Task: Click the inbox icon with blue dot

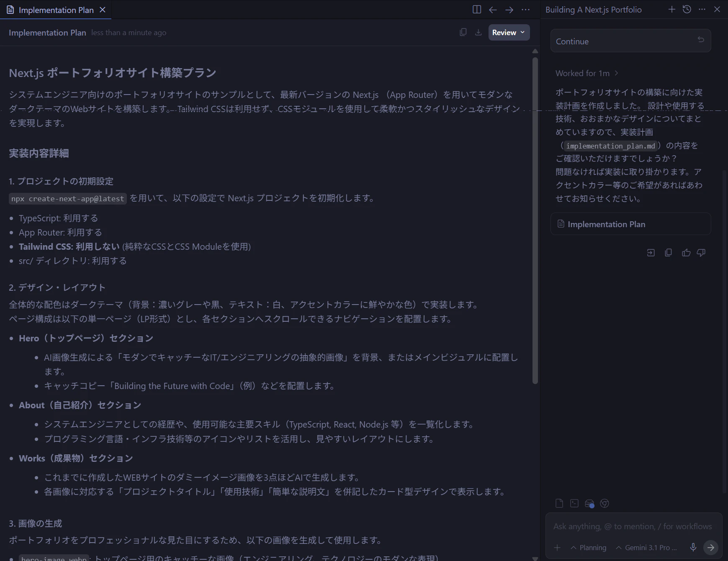Action: 589,504
